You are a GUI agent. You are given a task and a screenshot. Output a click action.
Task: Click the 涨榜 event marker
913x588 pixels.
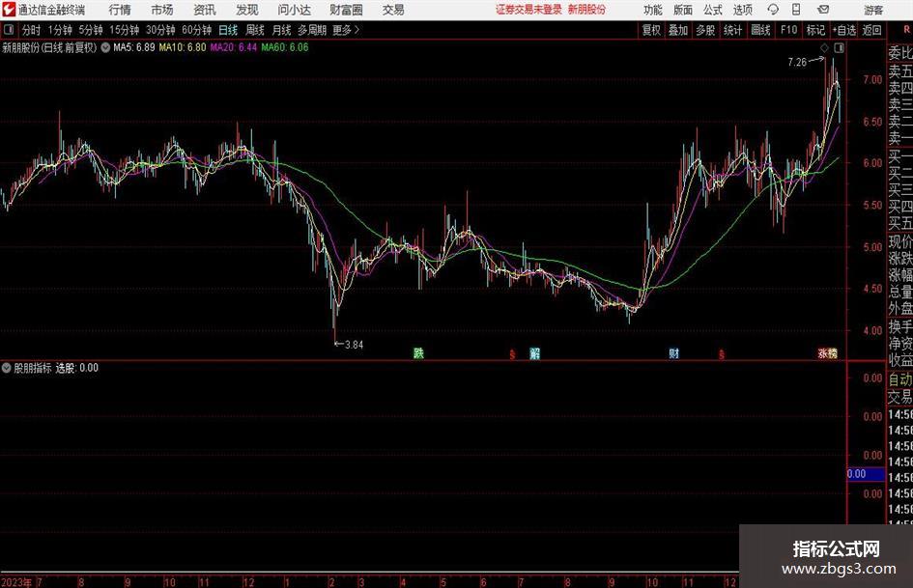click(827, 352)
